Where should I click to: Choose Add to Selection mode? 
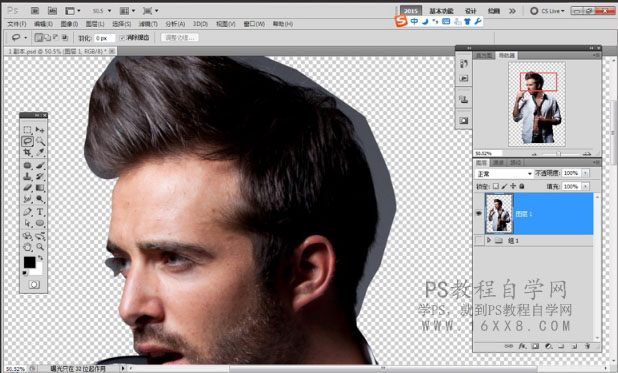pos(47,38)
